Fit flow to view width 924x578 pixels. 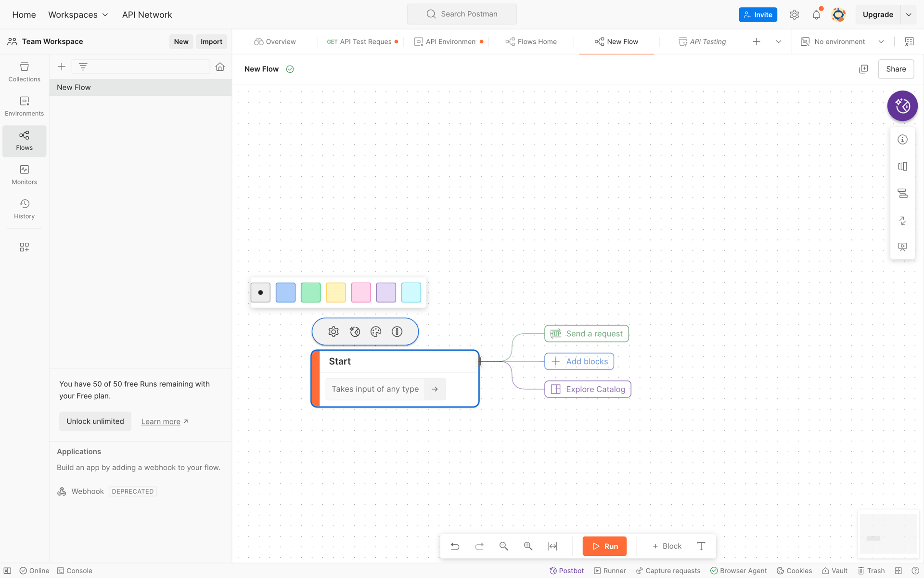553,546
